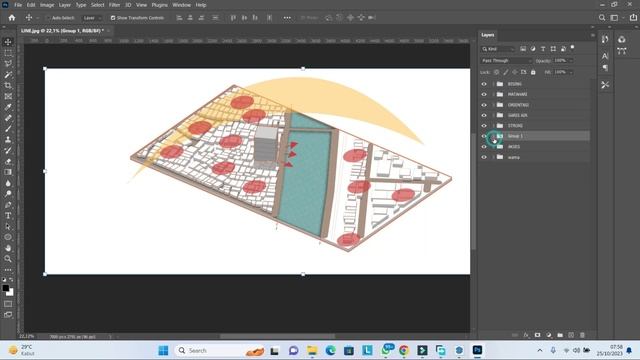640x360 pixels.
Task: Open more align options (three dots)
Action: click(287, 18)
